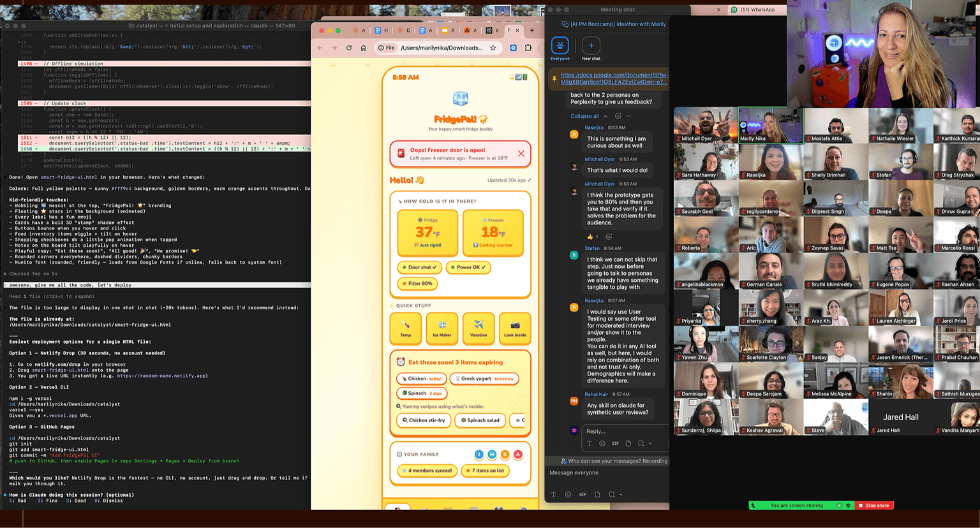Open the GIF picker in the message toolbar
The height and width of the screenshot is (528, 980).
pyautogui.click(x=582, y=494)
